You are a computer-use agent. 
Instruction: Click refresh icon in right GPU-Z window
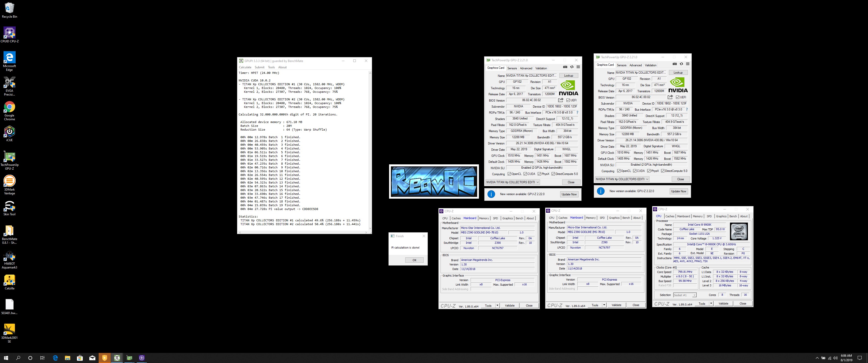coord(681,64)
